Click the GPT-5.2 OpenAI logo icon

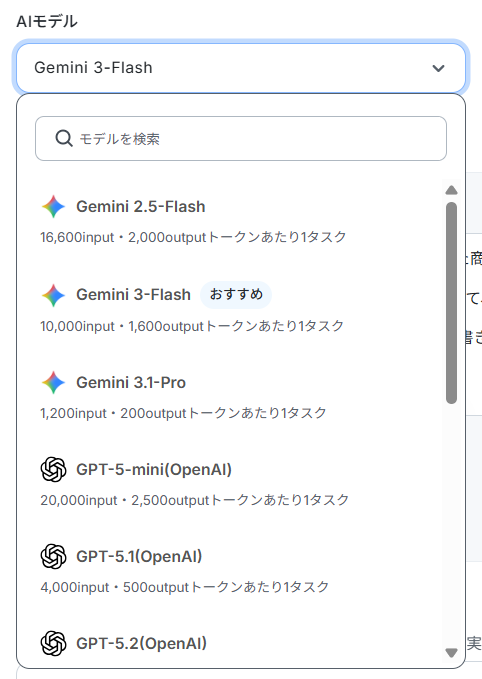[x=53, y=643]
